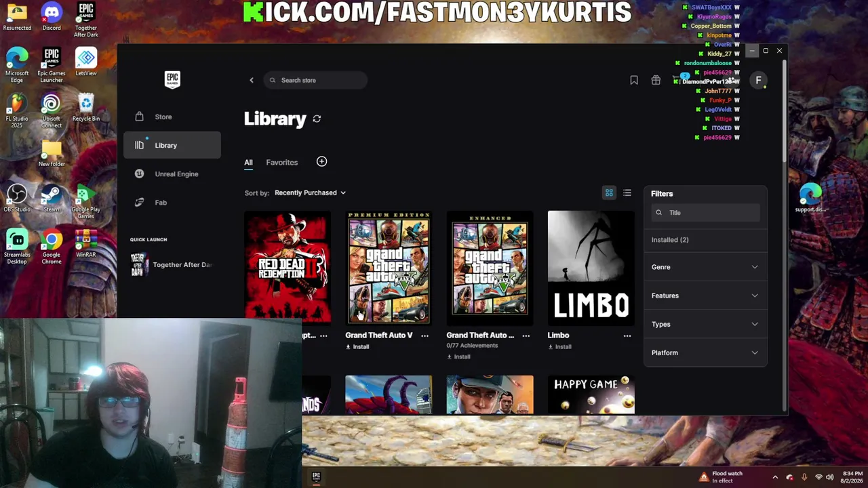Focus the Search store field
Screen dimensions: 868x488
coord(315,80)
